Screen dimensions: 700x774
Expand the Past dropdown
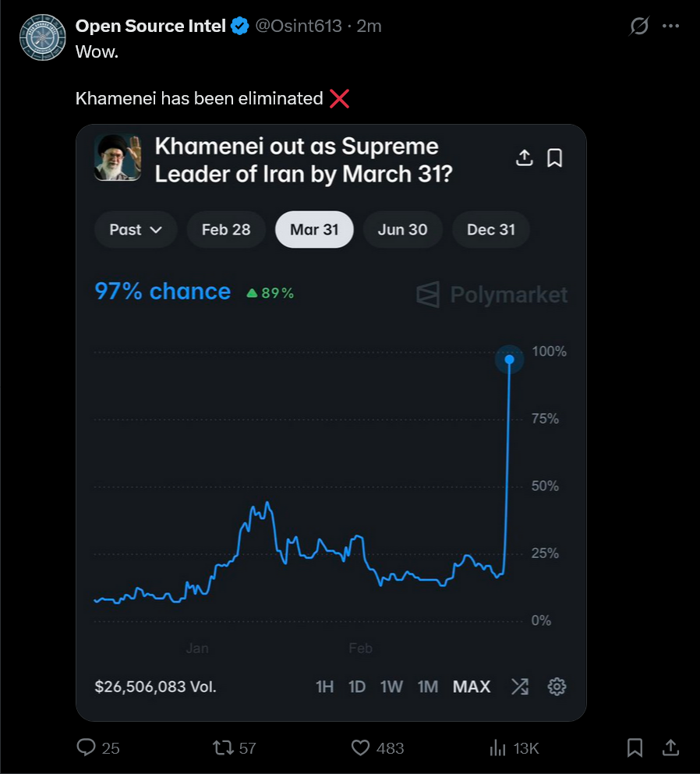[136, 230]
